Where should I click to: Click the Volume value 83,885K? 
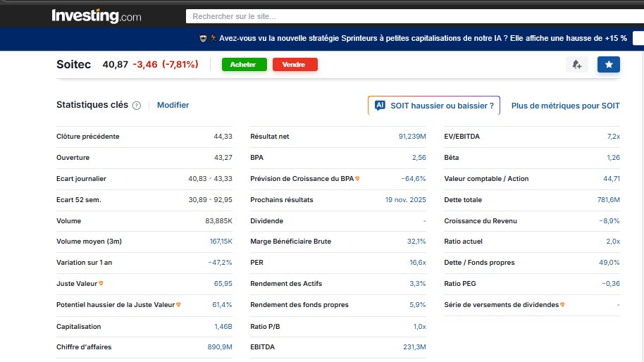218,220
